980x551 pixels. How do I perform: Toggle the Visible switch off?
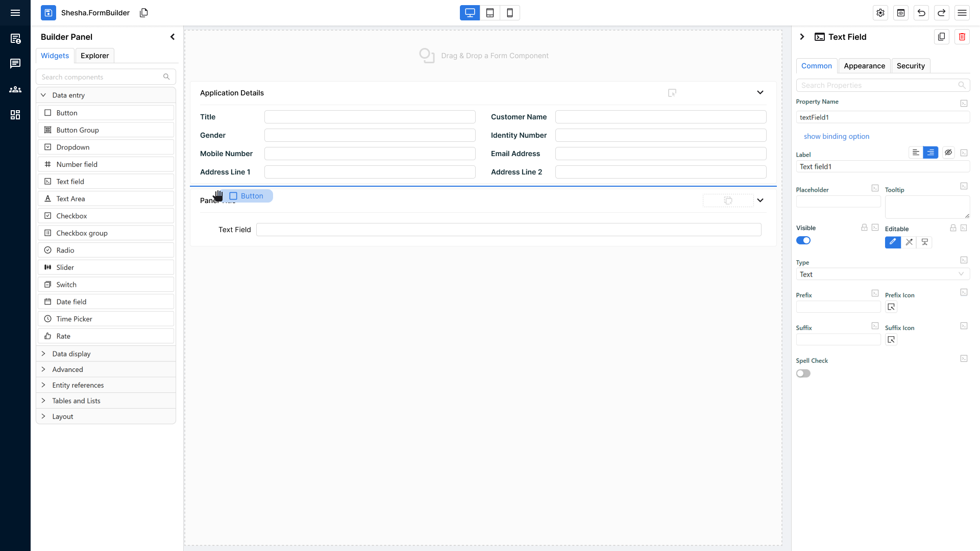point(803,240)
